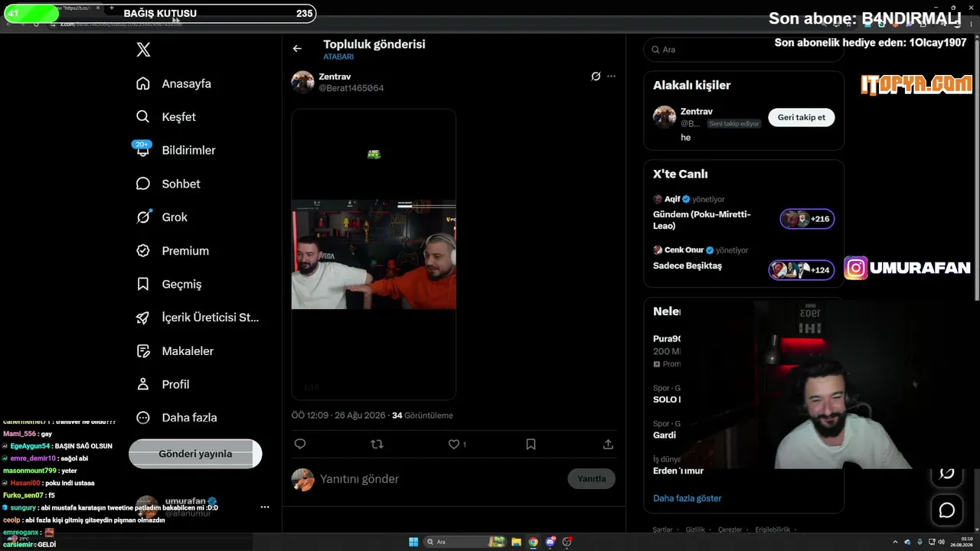
Task: Open Zentrav in Alakalı kişiler
Action: [x=697, y=112]
